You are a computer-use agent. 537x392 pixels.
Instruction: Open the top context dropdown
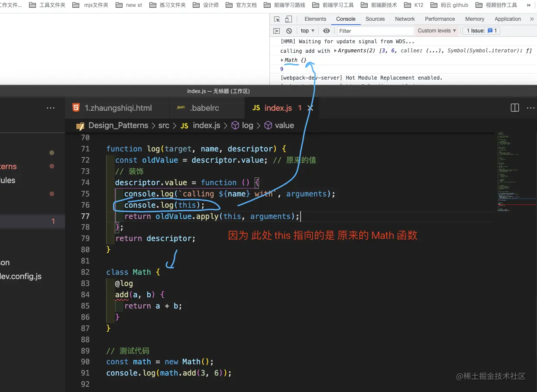[x=307, y=31]
